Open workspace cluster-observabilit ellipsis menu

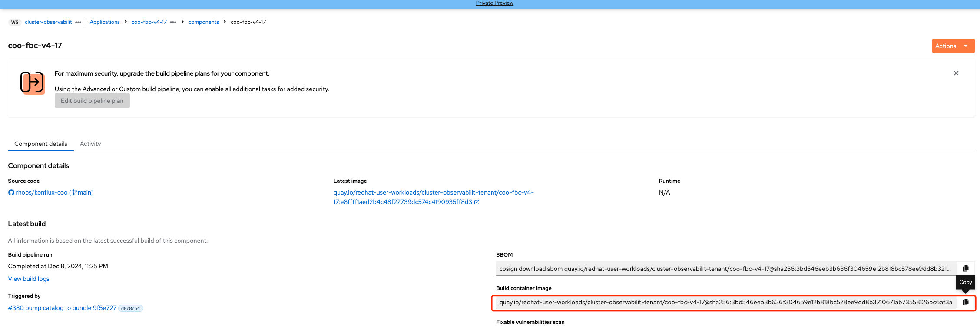click(78, 22)
